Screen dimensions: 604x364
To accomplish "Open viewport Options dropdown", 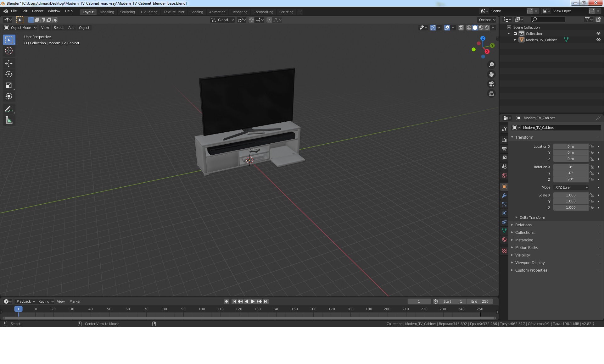I will pyautogui.click(x=487, y=20).
